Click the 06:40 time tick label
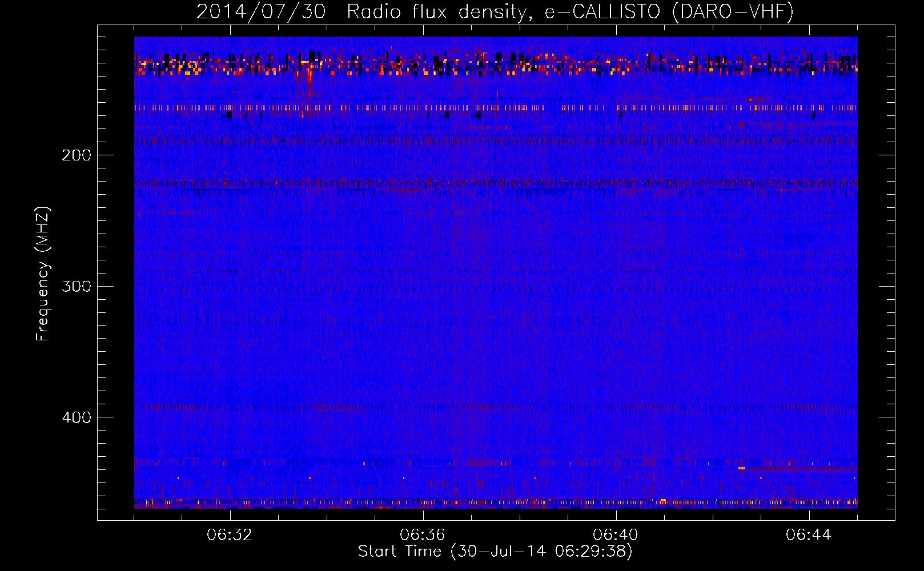924x571 pixels. pos(616,534)
